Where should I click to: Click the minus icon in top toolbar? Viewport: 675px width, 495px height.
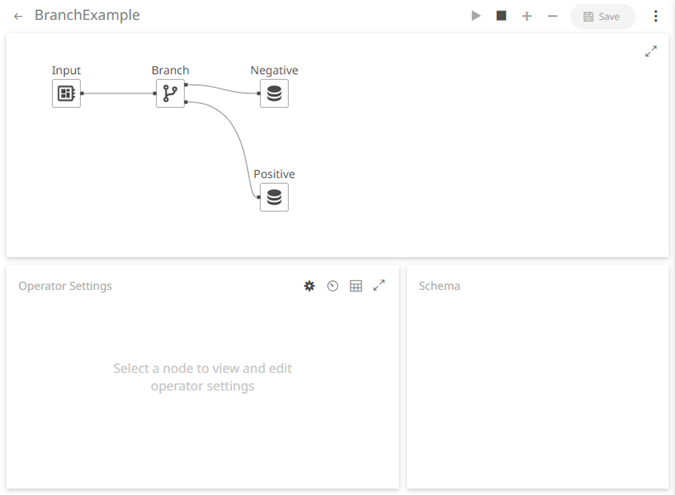(x=552, y=16)
